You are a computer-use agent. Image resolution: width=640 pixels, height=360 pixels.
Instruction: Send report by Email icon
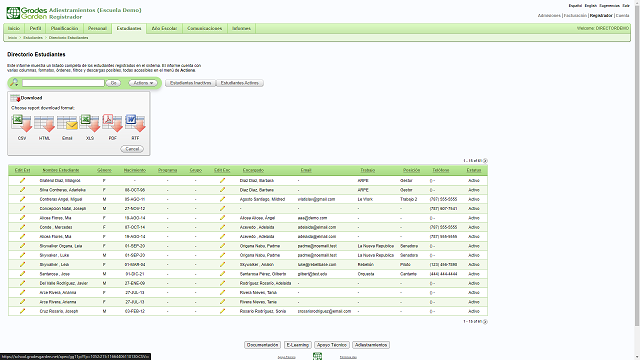67,124
